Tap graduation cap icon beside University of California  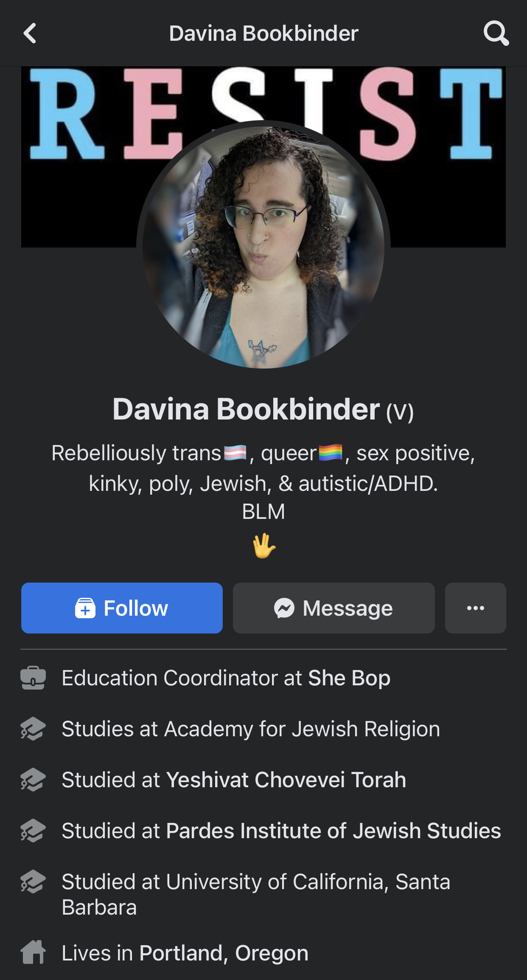(33, 881)
